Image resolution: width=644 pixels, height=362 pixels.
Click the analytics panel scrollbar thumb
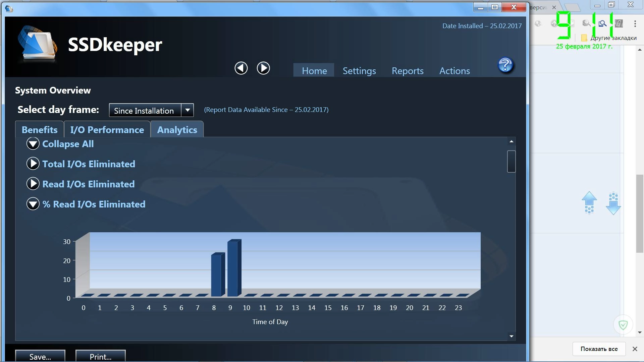coord(511,162)
